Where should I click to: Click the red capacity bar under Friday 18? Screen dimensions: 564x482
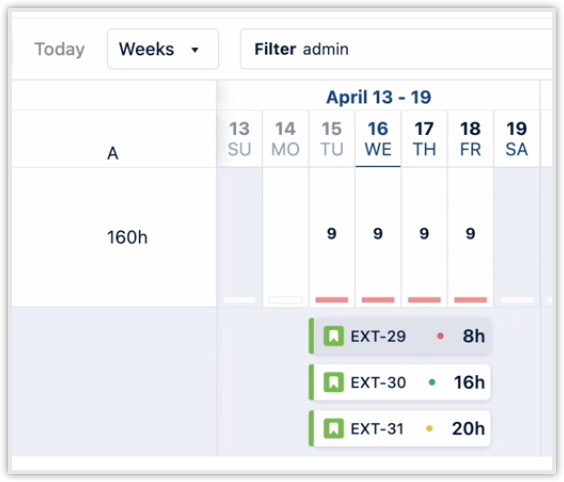click(470, 300)
